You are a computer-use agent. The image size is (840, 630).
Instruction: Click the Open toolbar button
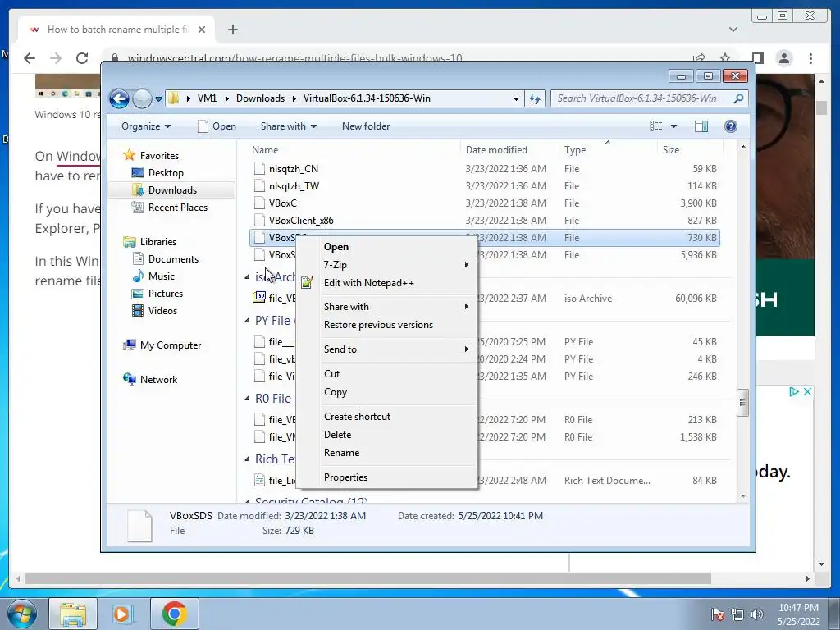tap(217, 126)
